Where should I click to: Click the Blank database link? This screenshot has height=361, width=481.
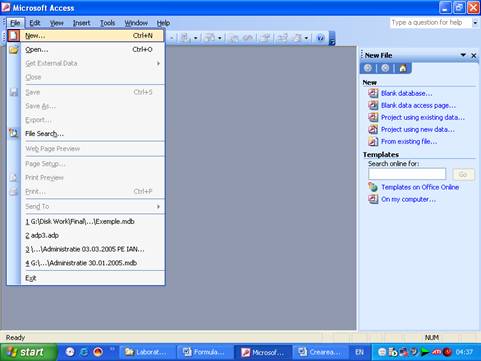coord(407,93)
